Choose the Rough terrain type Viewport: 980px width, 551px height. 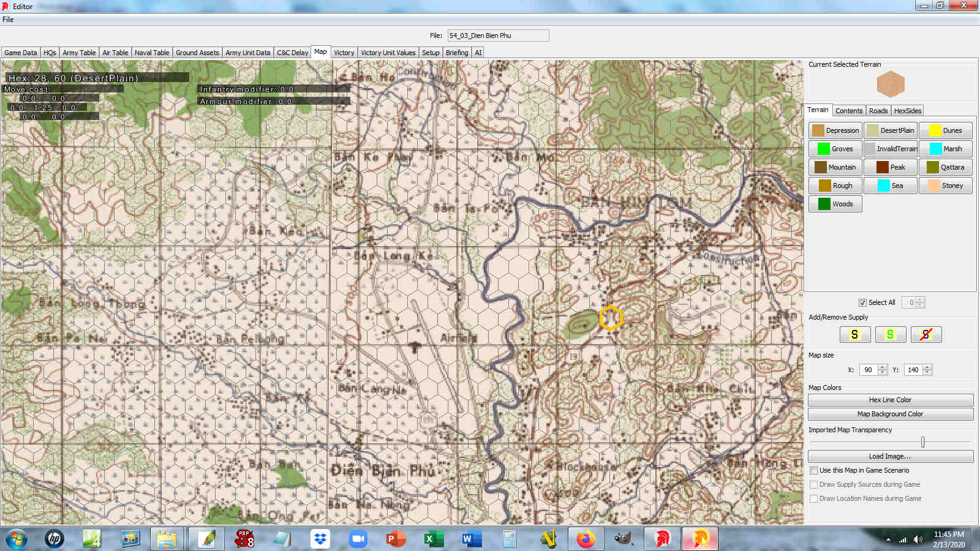pos(835,186)
